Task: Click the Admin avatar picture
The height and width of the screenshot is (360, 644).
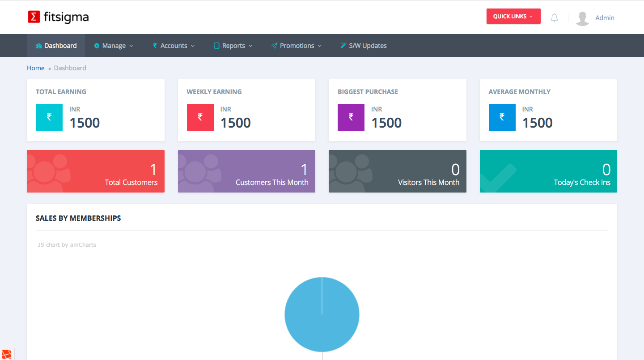Action: click(582, 18)
